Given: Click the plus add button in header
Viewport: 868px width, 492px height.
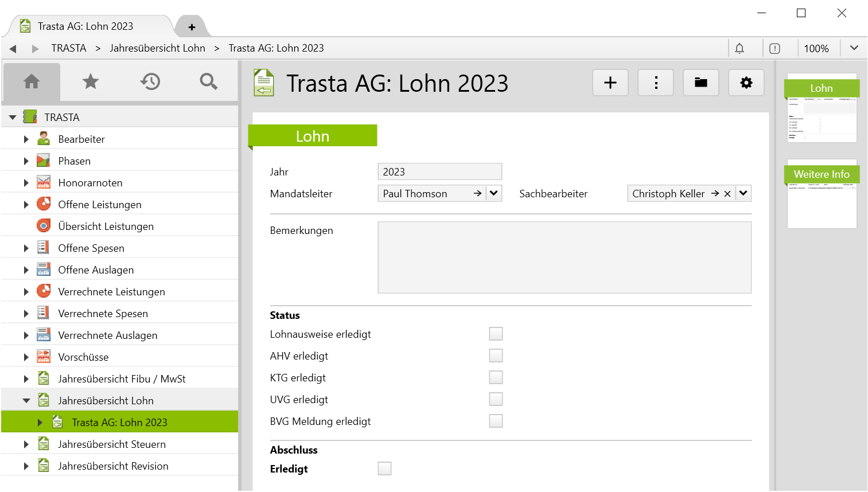Looking at the screenshot, I should [610, 83].
